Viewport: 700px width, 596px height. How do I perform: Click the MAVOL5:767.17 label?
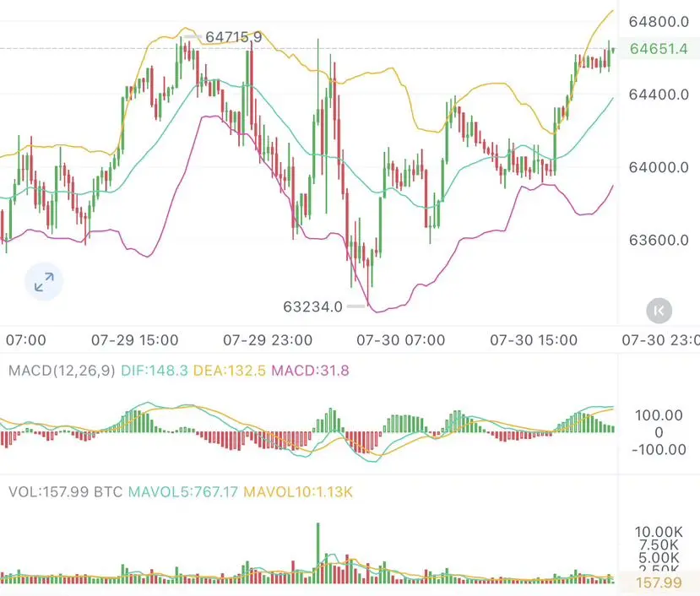(x=183, y=492)
